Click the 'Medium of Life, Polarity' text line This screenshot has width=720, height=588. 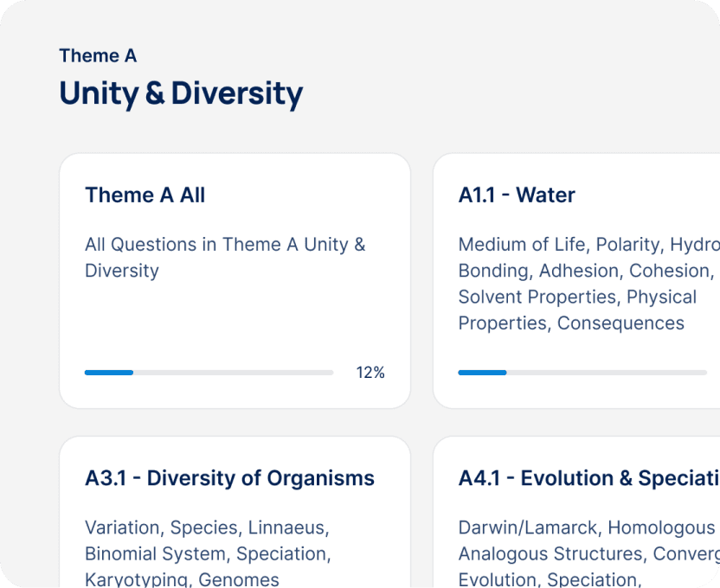coord(588,245)
